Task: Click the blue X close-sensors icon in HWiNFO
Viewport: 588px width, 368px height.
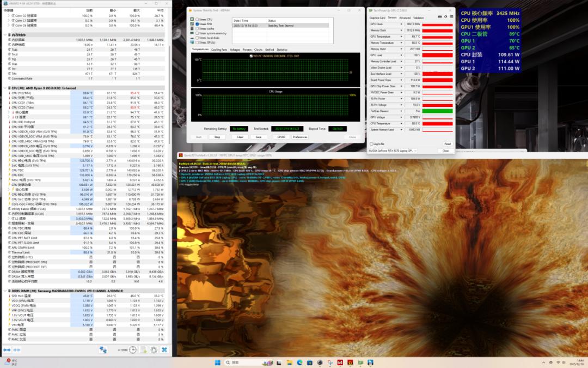Action: point(164,350)
